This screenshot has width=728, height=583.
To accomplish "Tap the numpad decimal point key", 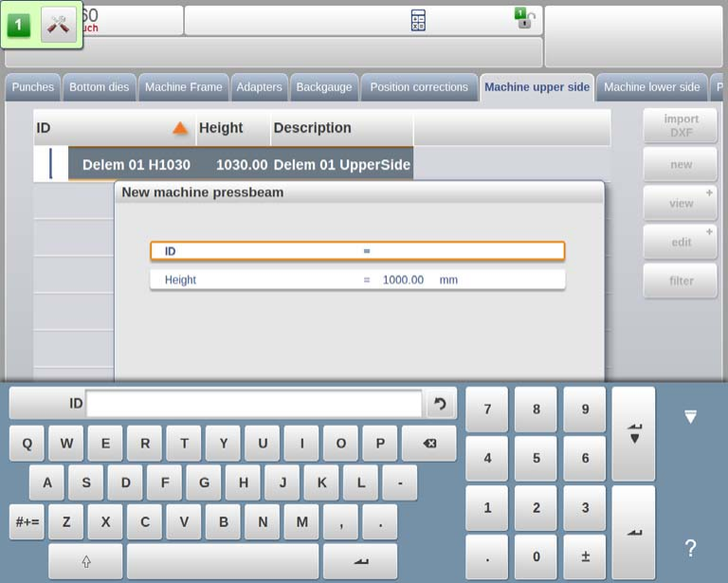I will [487, 556].
